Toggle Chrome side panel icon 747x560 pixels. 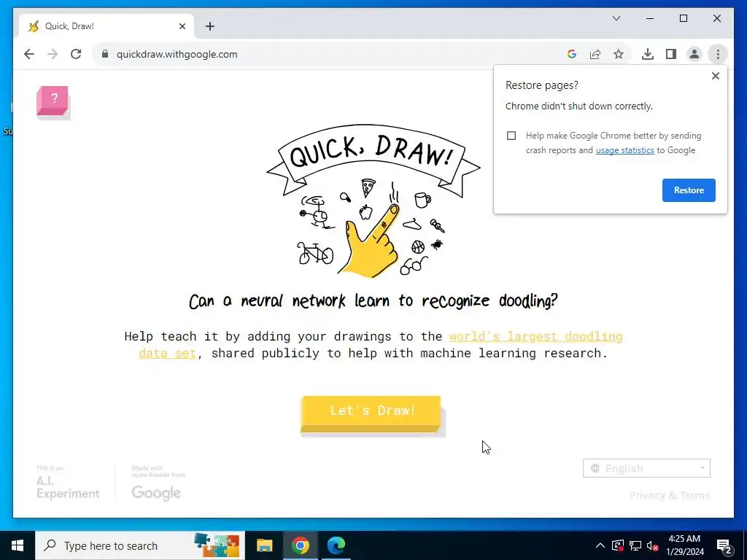point(671,54)
